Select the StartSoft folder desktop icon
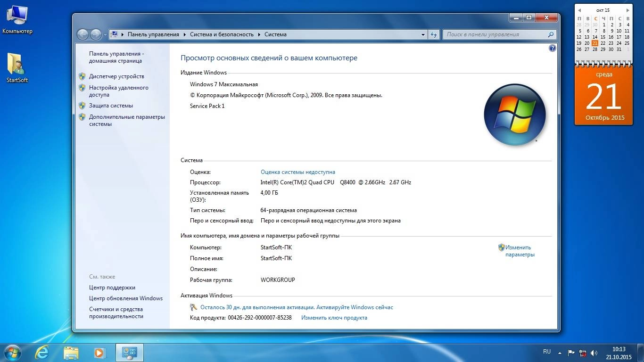Viewport: 644px width, 362px height. (x=17, y=68)
